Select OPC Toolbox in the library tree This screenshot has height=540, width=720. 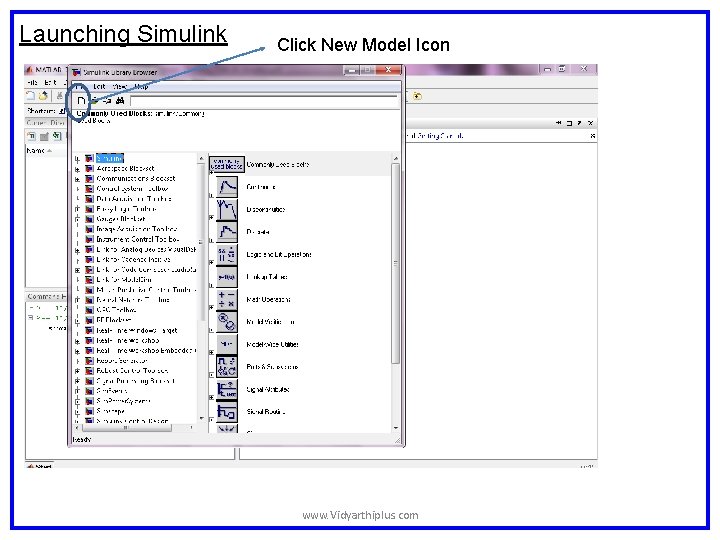(116, 310)
